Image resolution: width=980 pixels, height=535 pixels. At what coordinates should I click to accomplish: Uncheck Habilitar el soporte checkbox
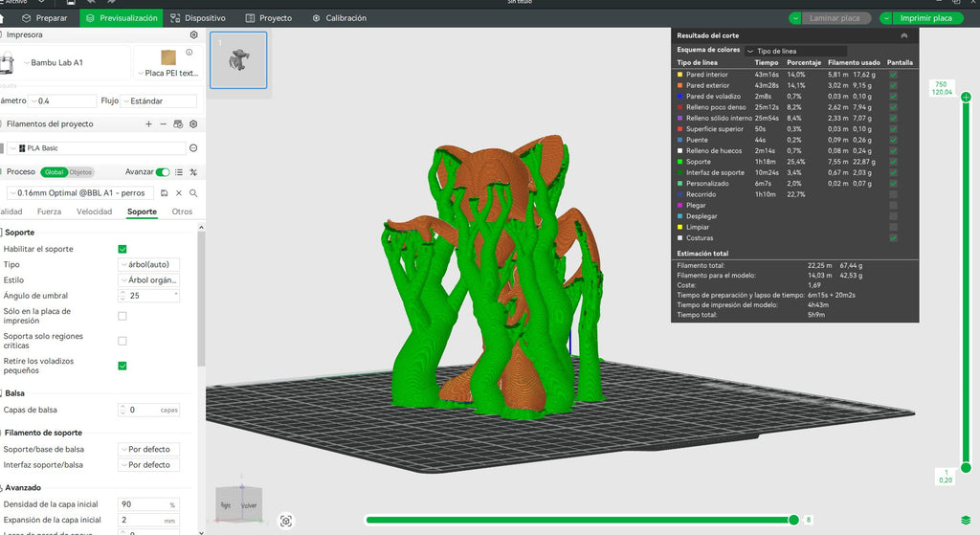point(122,249)
